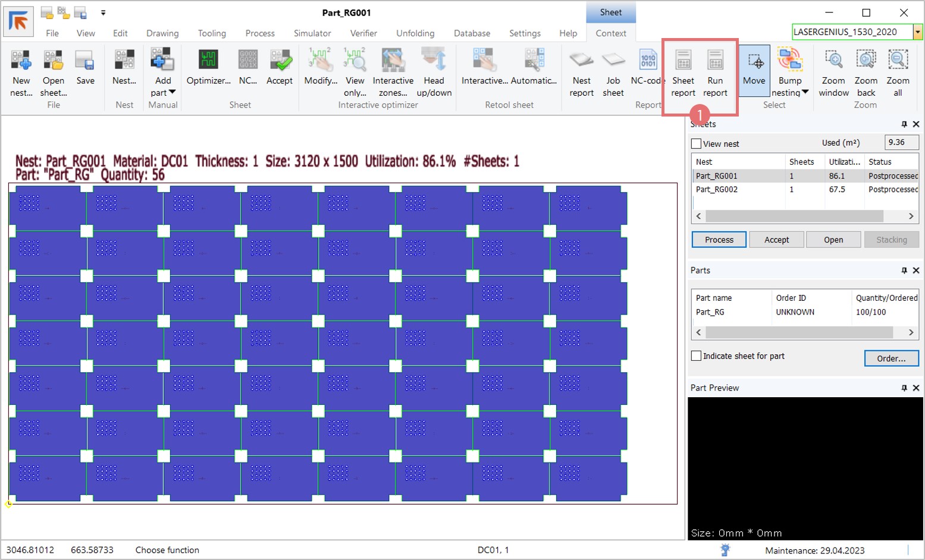The image size is (925, 560).
Task: Switch to the Context tab
Action: (x=611, y=33)
